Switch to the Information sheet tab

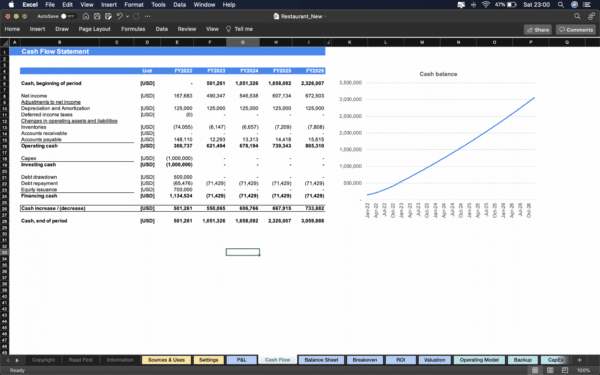pyautogui.click(x=120, y=360)
